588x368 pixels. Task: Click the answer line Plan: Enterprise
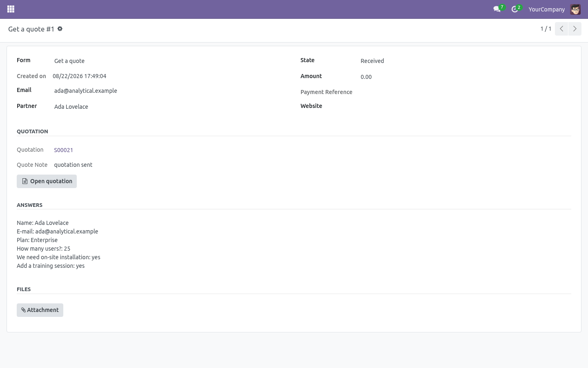37,240
